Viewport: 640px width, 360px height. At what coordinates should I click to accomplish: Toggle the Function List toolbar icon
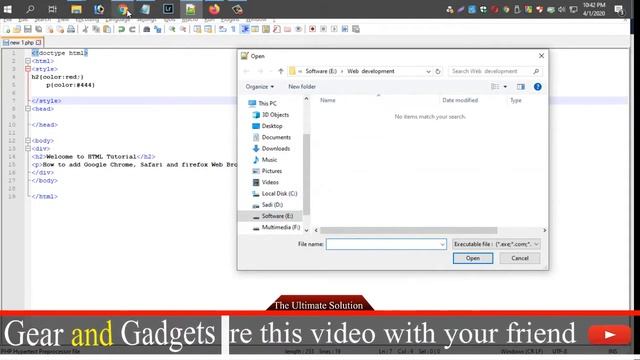click(x=277, y=29)
